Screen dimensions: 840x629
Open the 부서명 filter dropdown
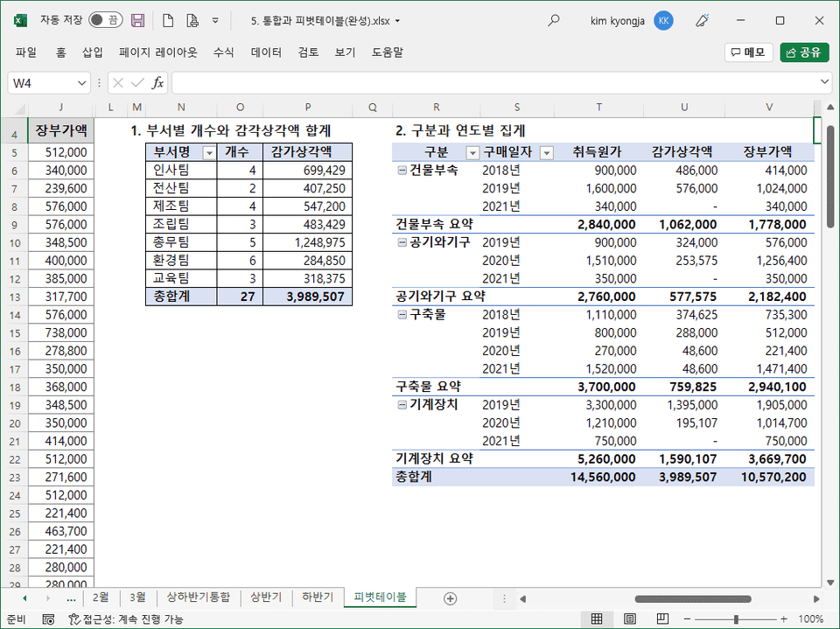tap(209, 153)
